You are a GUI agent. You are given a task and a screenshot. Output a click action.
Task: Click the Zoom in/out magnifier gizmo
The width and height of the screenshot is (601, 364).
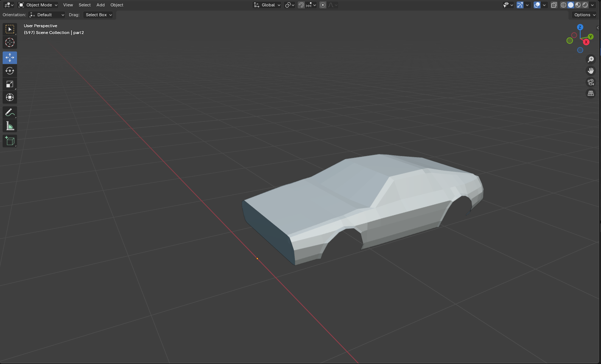[591, 59]
